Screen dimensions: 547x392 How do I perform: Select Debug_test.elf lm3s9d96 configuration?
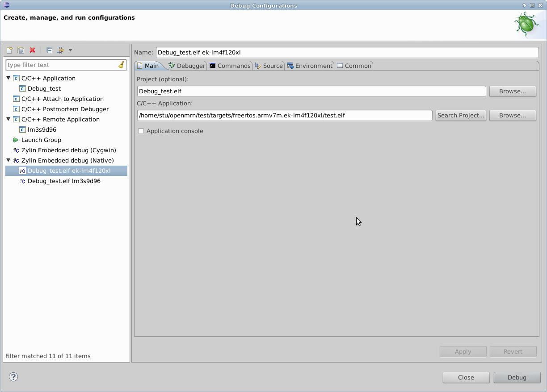pos(64,181)
